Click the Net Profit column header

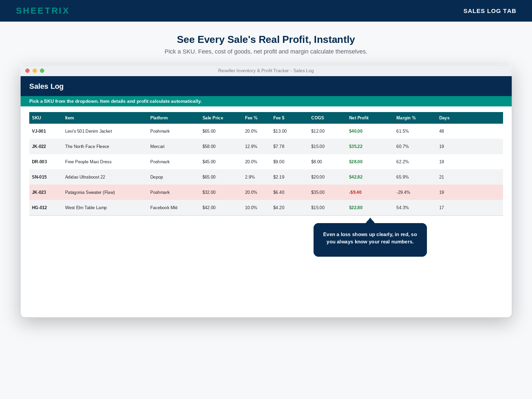point(359,118)
